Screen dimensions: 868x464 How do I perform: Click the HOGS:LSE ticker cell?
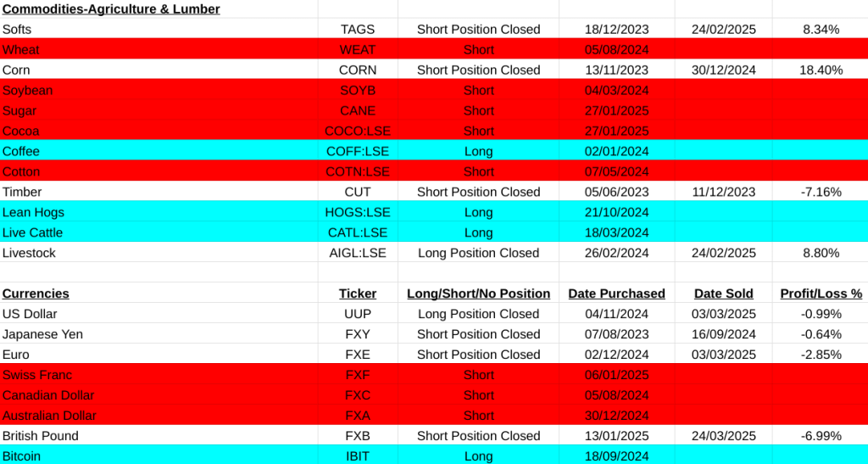click(357, 212)
